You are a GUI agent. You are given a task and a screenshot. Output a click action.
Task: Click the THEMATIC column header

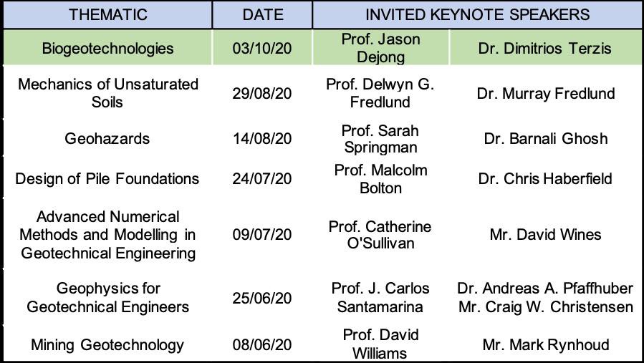point(107,14)
